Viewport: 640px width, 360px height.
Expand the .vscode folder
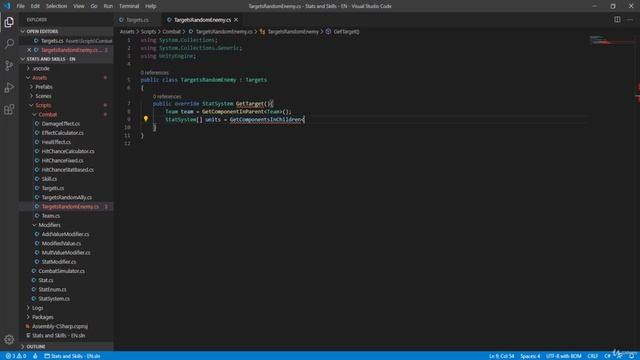pos(41,68)
